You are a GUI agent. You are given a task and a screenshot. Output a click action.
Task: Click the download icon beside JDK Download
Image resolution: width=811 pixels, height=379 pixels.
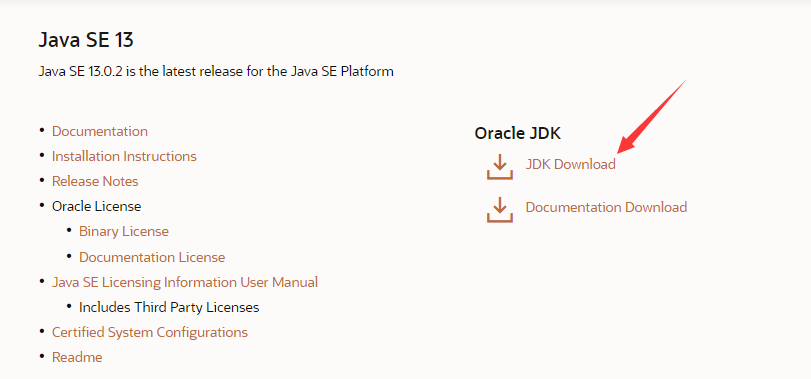[500, 166]
